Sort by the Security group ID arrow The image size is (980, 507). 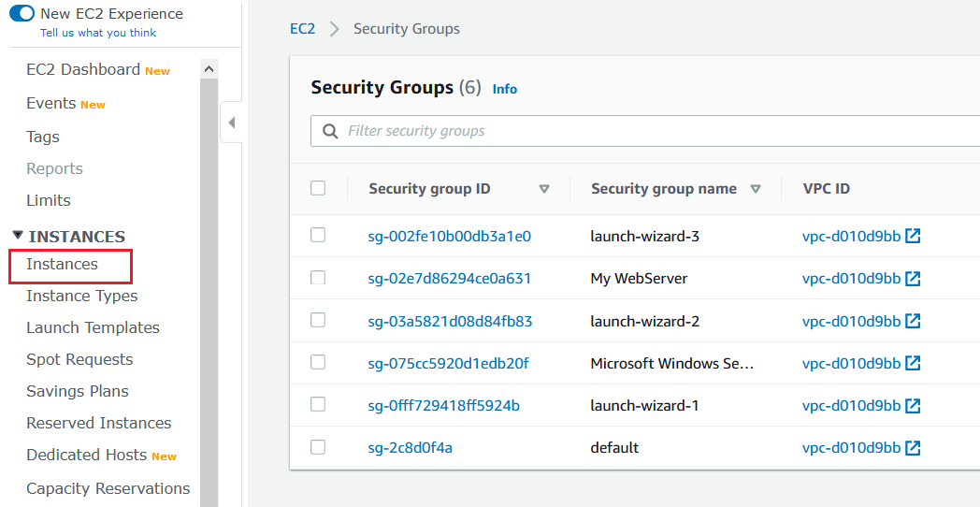pyautogui.click(x=544, y=189)
